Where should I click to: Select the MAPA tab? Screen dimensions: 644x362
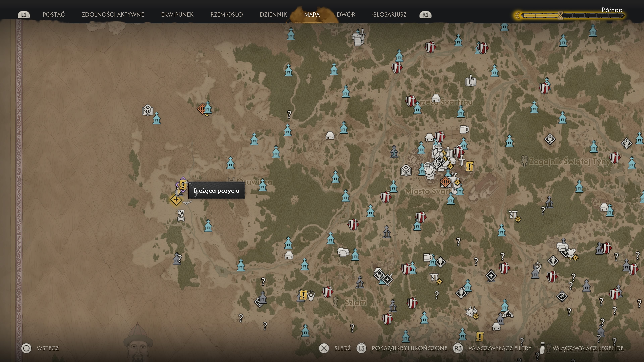(x=312, y=14)
